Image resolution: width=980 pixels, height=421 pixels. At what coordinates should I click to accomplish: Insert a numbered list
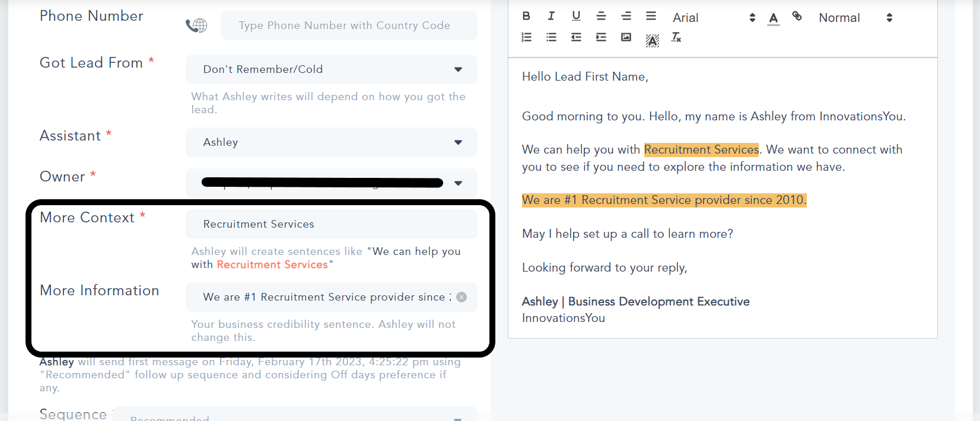526,37
